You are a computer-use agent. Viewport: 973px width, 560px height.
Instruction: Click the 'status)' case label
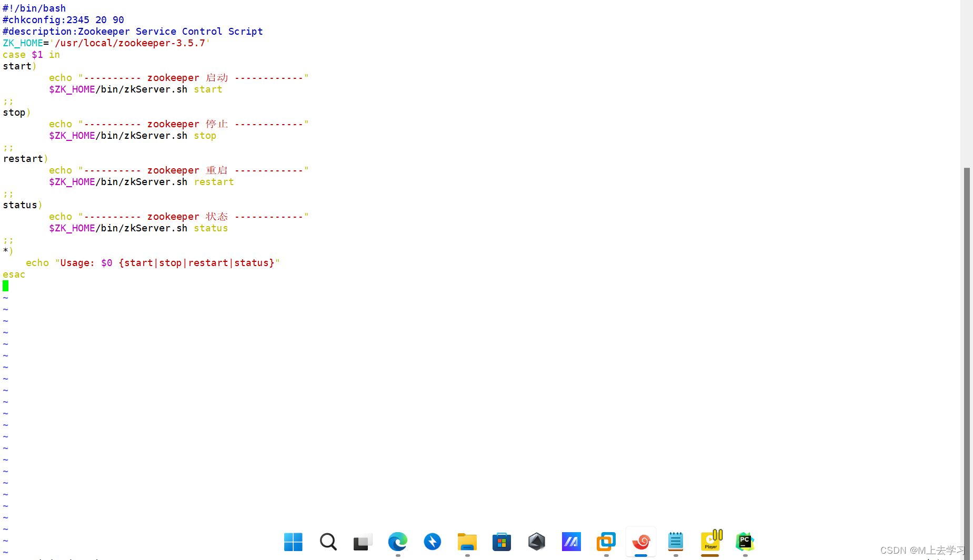pos(23,205)
